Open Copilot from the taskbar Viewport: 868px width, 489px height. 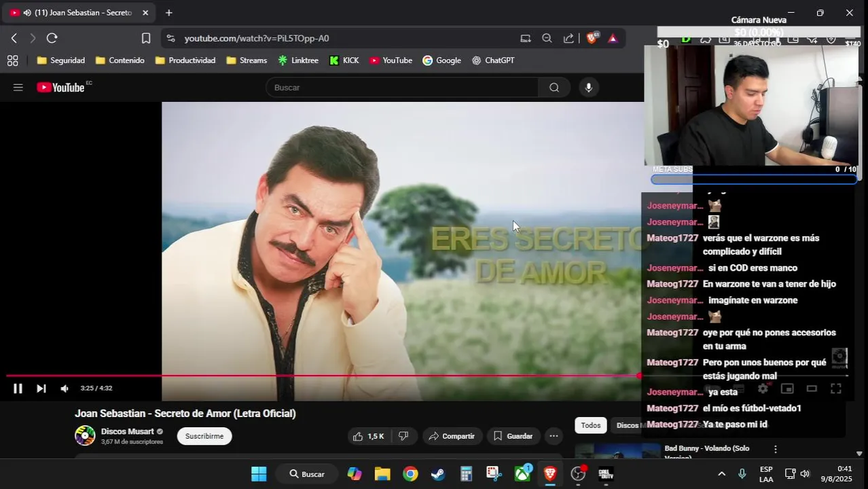355,474
